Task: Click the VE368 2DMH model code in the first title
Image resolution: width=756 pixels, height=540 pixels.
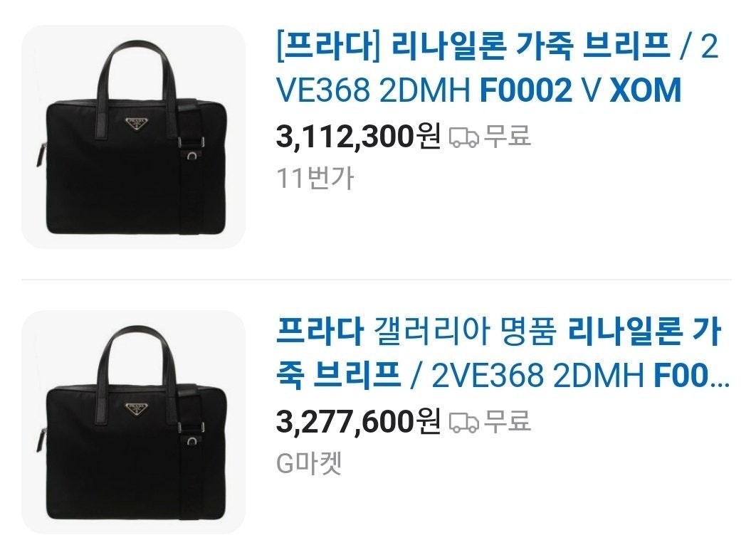Action: pos(373,90)
